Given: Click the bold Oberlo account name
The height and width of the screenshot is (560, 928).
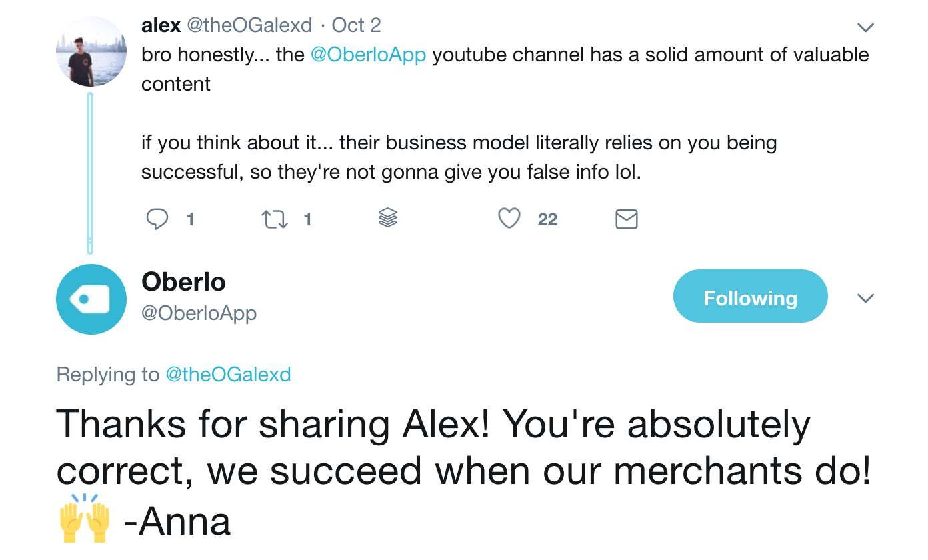Looking at the screenshot, I should (183, 282).
